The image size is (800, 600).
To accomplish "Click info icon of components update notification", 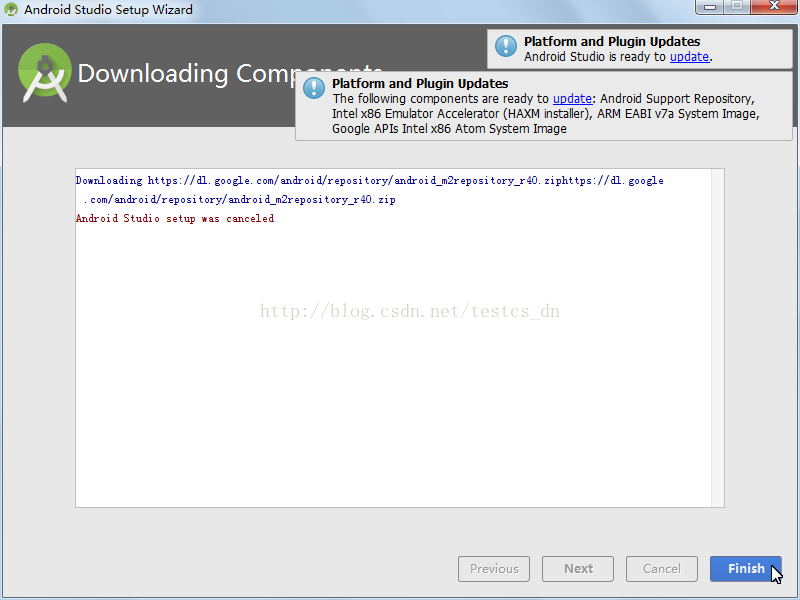I will pos(314,88).
